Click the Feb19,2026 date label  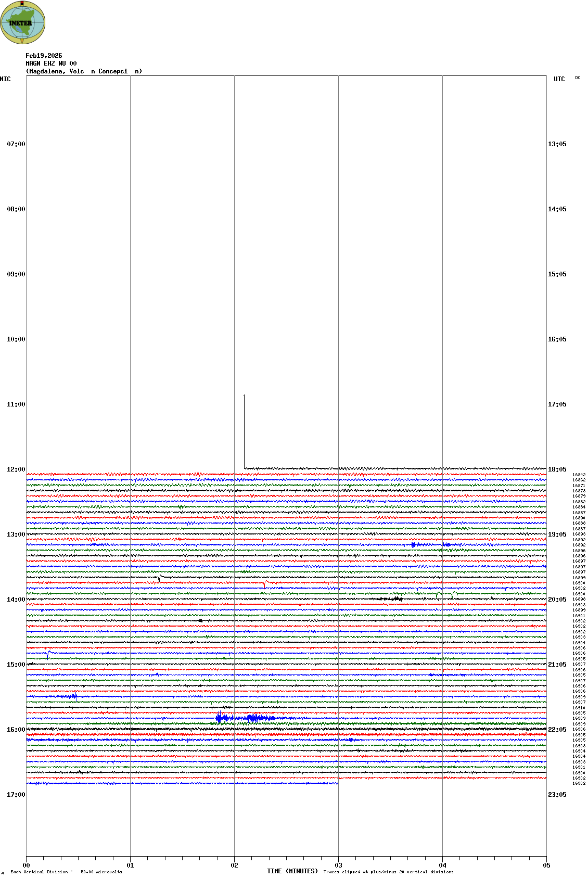tap(44, 56)
